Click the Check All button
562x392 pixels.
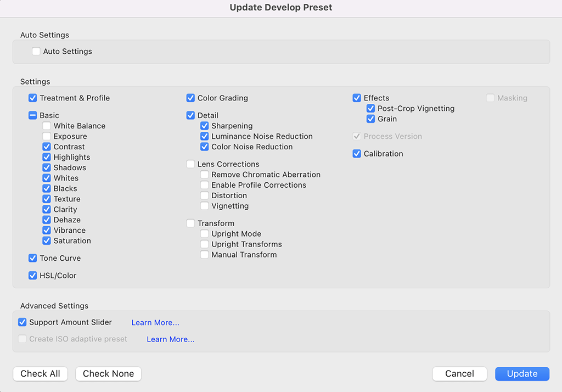pyautogui.click(x=40, y=374)
